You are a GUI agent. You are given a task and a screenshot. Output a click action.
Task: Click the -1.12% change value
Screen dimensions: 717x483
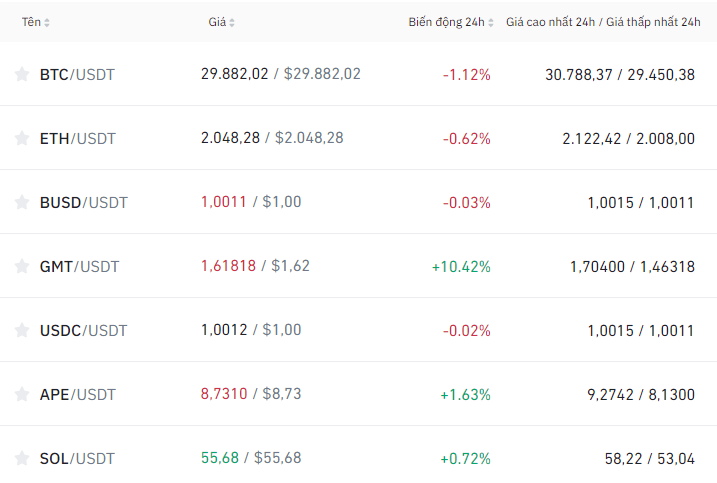(466, 75)
